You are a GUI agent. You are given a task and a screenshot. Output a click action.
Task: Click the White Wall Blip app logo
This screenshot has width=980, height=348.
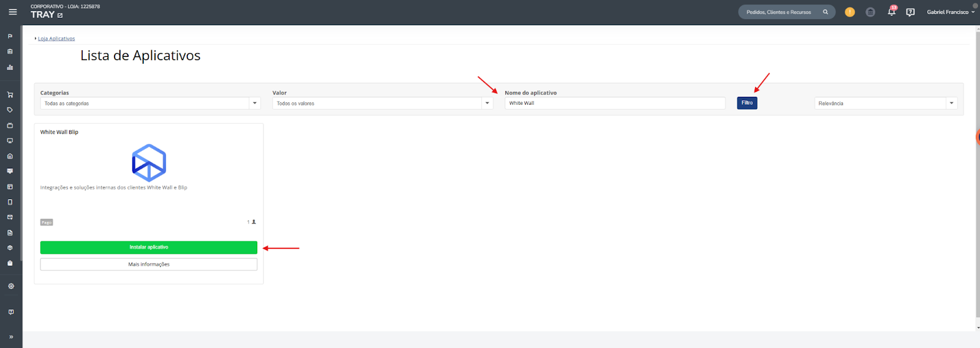pyautogui.click(x=149, y=162)
